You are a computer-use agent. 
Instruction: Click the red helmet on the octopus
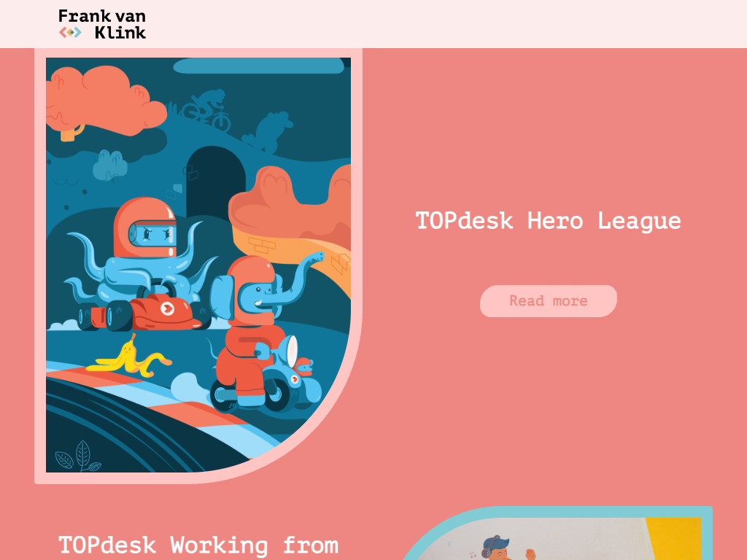[x=145, y=227]
